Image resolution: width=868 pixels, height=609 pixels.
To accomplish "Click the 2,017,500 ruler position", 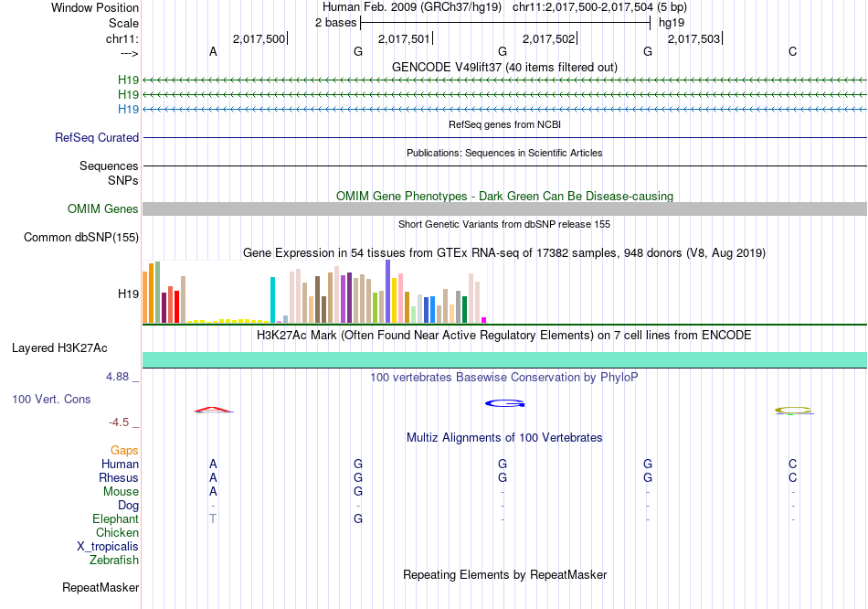I will (x=259, y=38).
